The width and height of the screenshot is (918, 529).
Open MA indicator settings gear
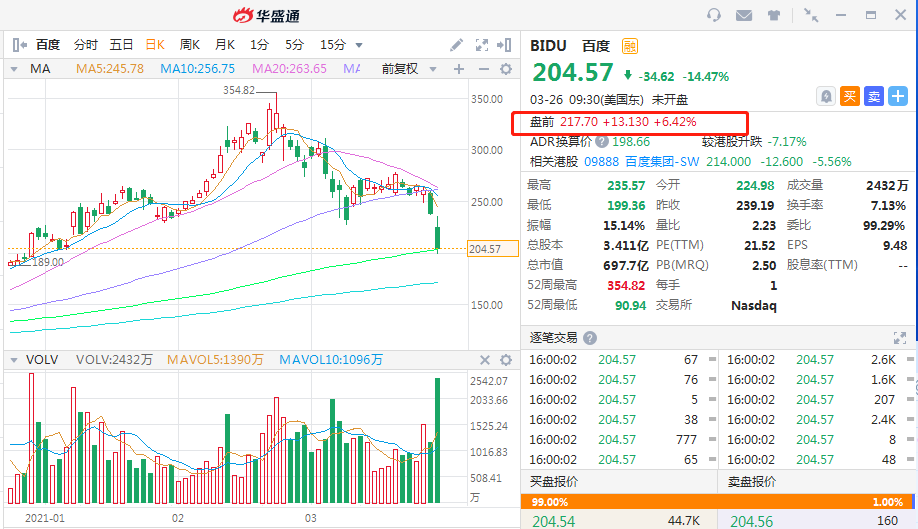coord(506,69)
